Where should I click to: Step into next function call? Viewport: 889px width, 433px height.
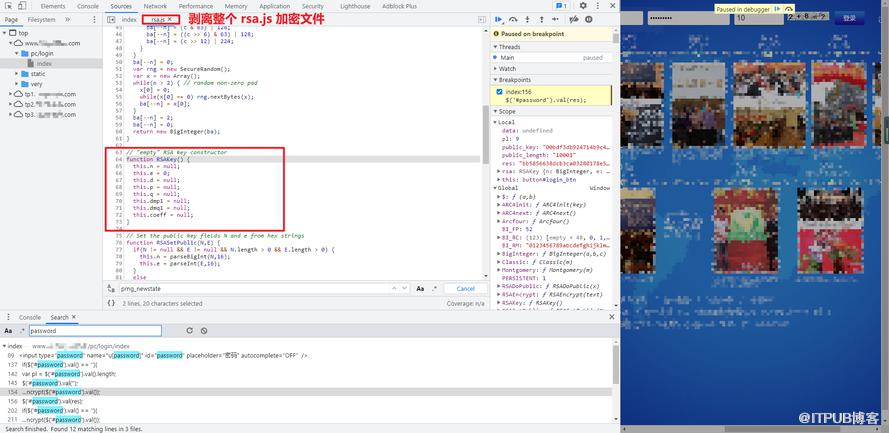pos(527,19)
